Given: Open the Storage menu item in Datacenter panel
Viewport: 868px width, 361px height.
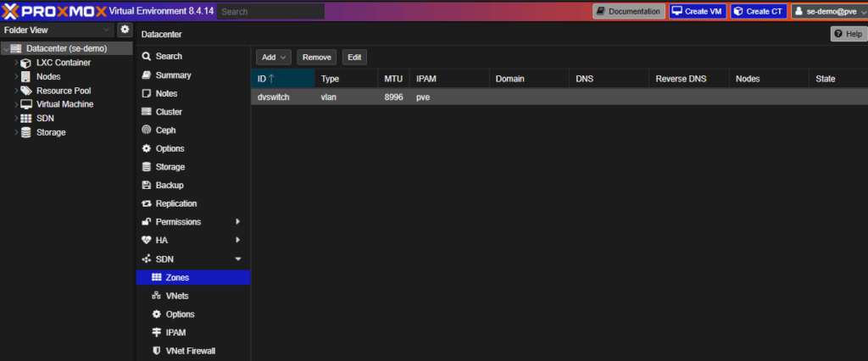Looking at the screenshot, I should click(193, 167).
